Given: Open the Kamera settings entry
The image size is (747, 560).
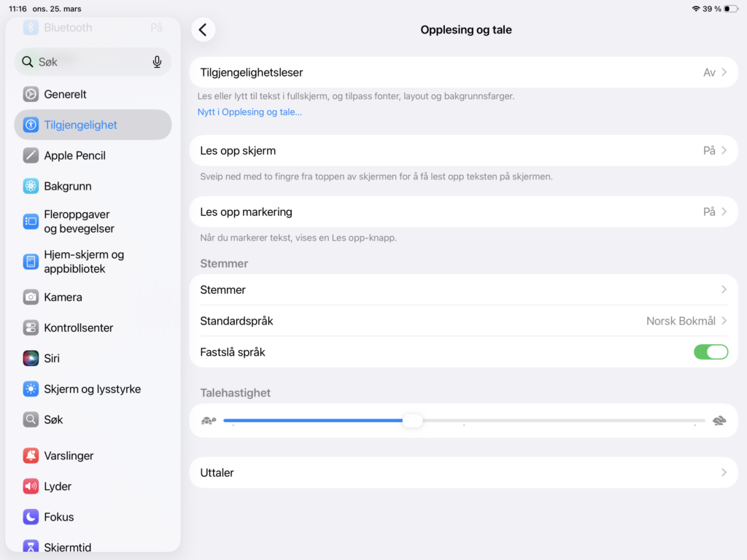Looking at the screenshot, I should click(x=93, y=297).
